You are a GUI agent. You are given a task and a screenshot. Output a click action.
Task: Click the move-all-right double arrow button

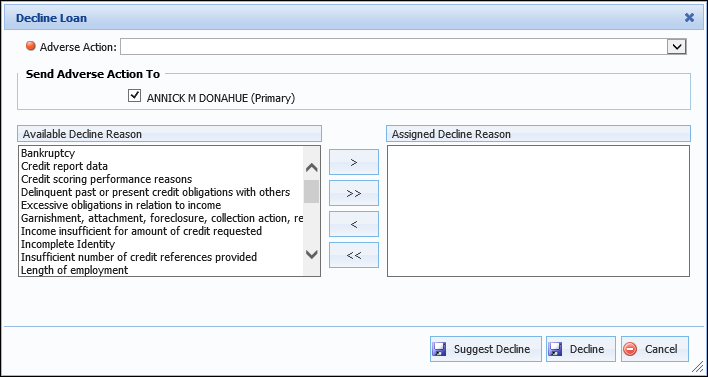[x=354, y=193]
